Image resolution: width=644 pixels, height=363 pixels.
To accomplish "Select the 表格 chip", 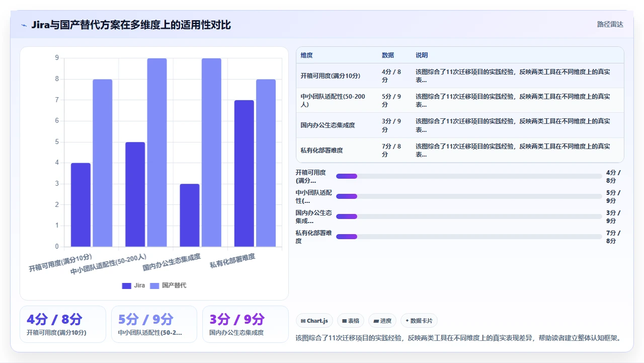I will coord(351,321).
